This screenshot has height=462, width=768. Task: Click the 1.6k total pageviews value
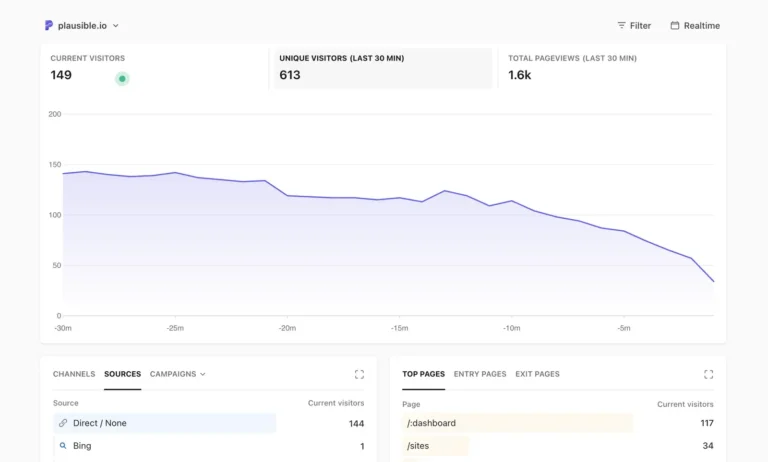click(520, 75)
